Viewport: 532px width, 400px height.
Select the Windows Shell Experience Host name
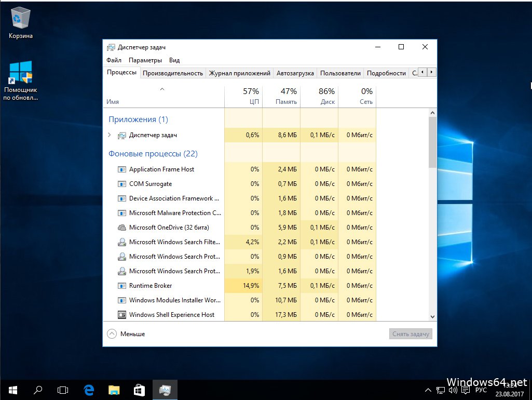[172, 315]
